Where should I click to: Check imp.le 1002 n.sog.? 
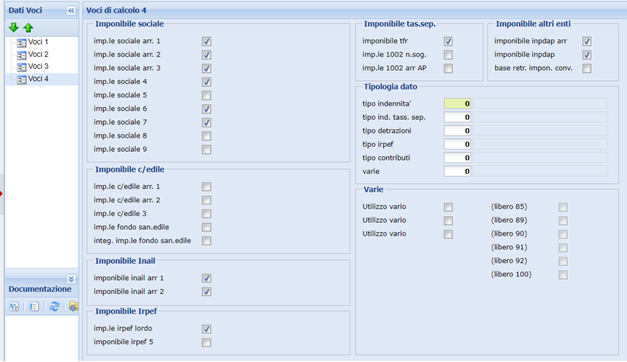click(x=448, y=55)
